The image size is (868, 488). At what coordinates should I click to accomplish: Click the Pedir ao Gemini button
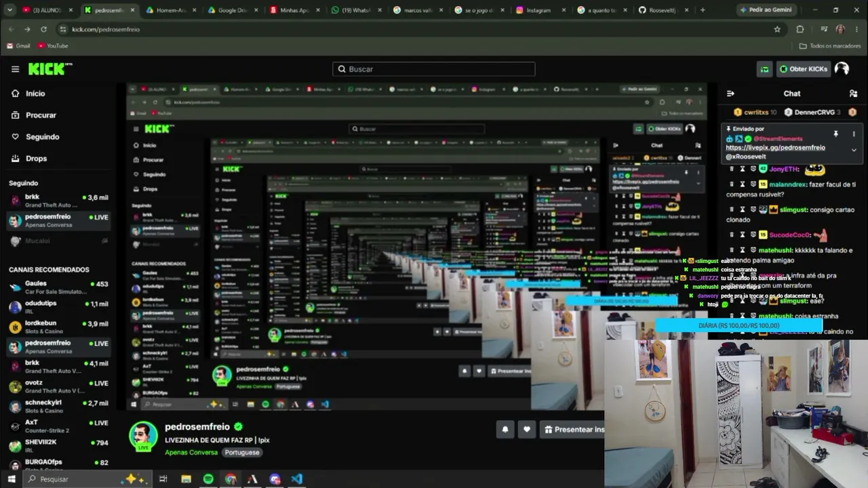767,10
